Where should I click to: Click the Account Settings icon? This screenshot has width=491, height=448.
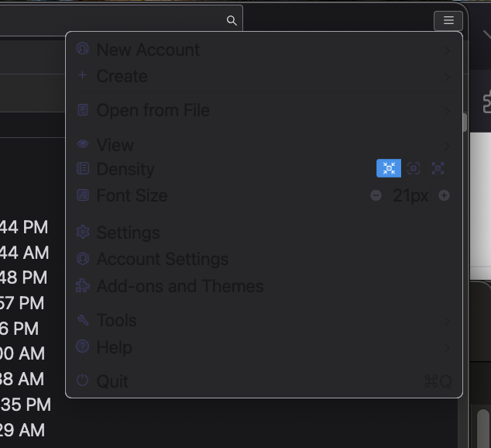pyautogui.click(x=83, y=259)
